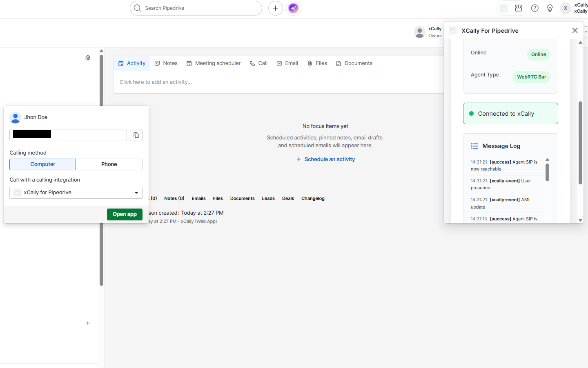Click the xCally panel scroll down arrow
Viewport: 588px width, 368px height.
[580, 220]
